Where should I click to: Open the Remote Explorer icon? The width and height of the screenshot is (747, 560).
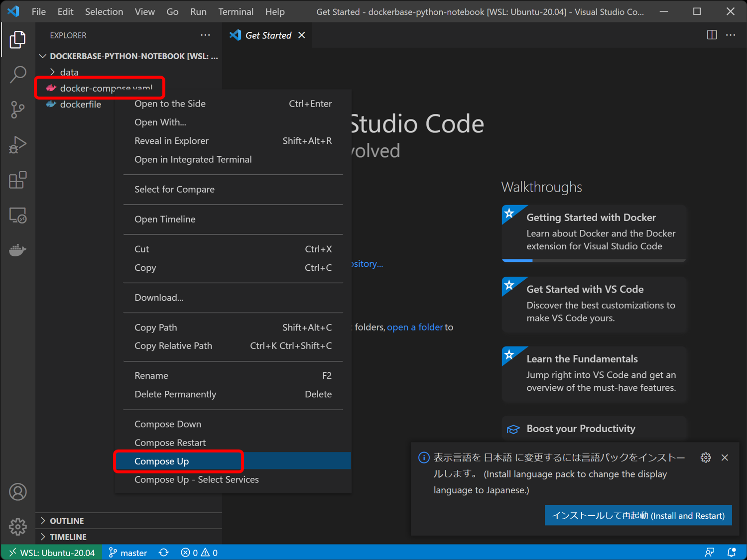point(18,215)
